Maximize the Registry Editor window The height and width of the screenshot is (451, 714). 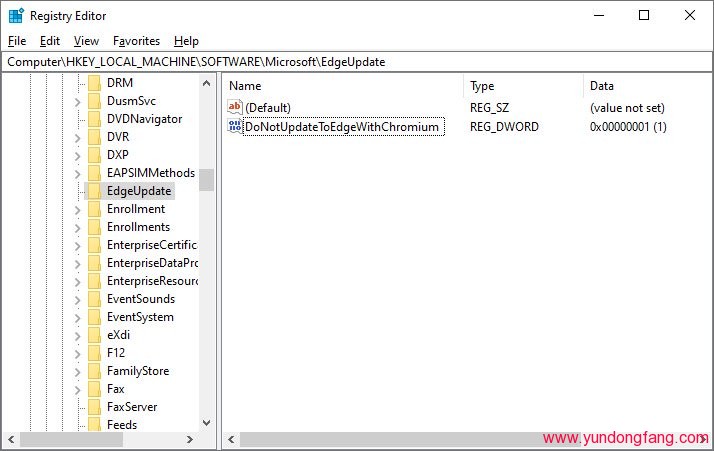pos(644,15)
